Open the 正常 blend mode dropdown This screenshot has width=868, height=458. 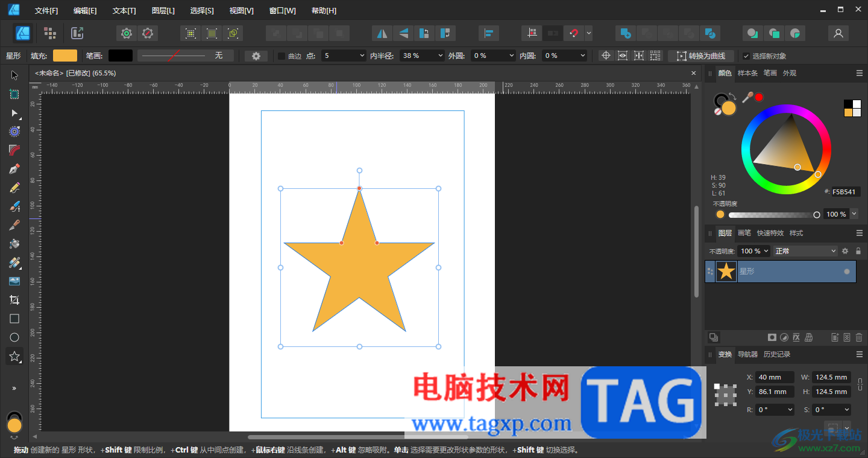(x=806, y=251)
